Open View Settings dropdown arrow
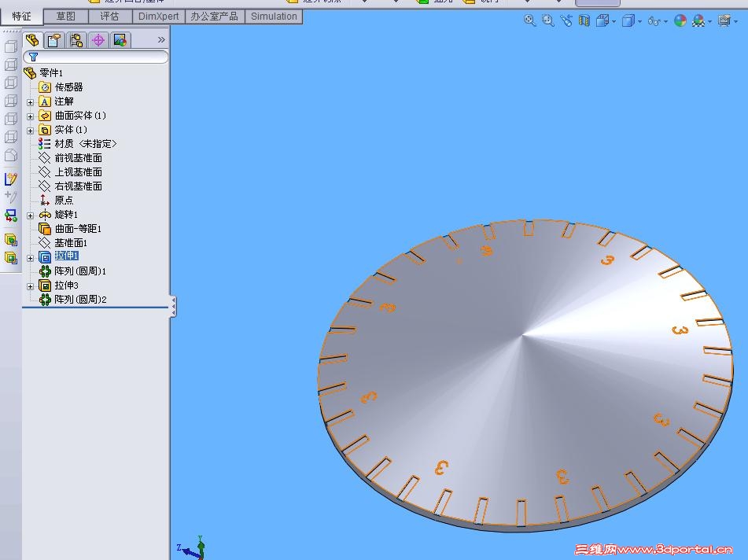 tap(735, 21)
